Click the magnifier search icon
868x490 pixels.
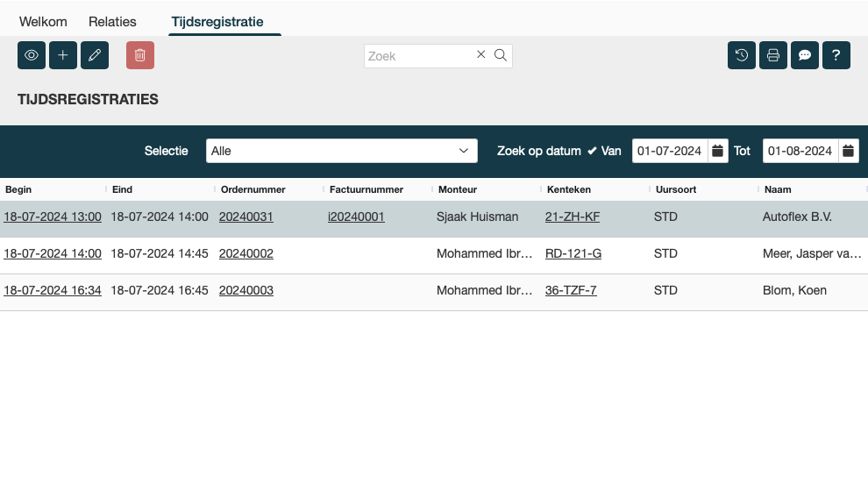501,55
